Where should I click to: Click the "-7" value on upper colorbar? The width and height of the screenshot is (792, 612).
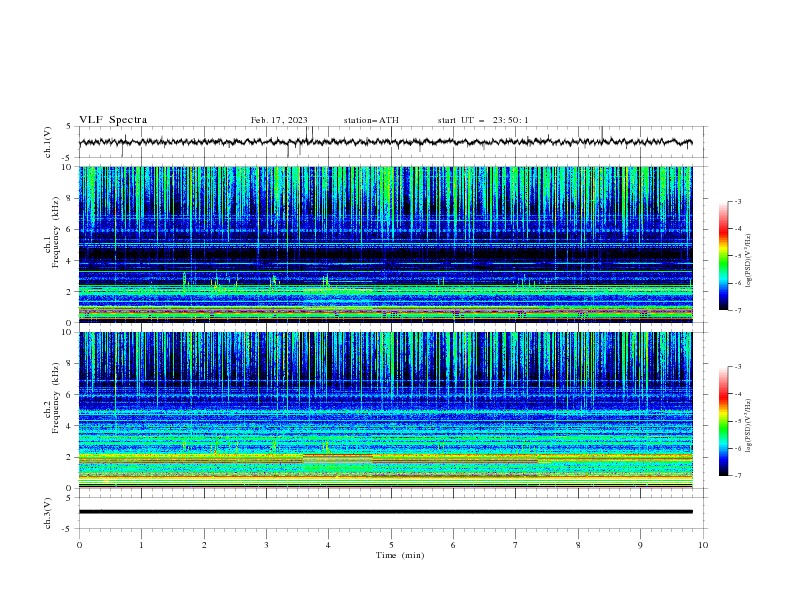[738, 311]
